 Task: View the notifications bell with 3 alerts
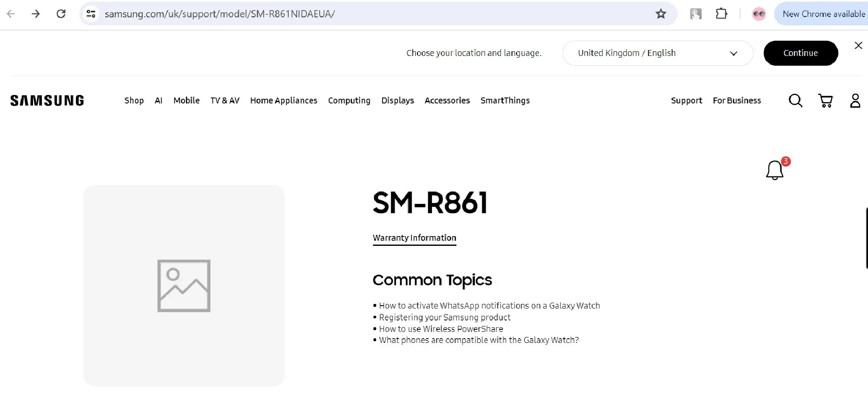775,170
